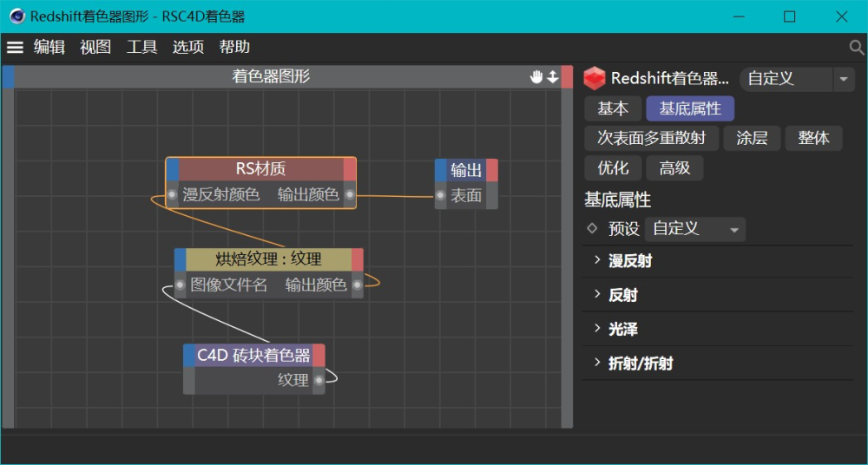
Task: Open the 帮助 menu
Action: [x=234, y=48]
